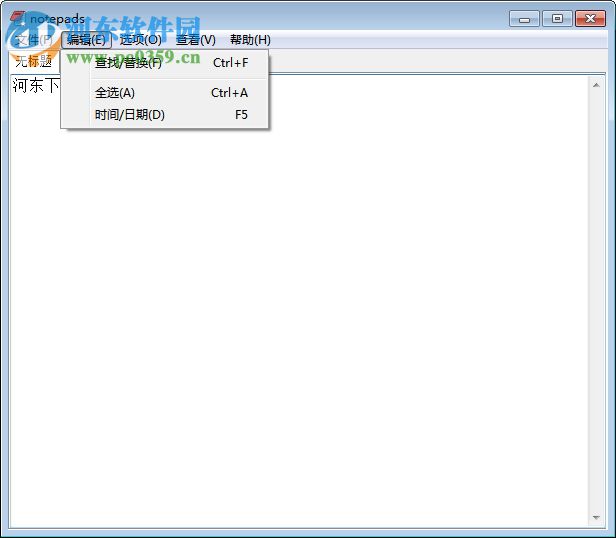Click the 河东下 text in the editor
The width and height of the screenshot is (616, 538).
click(36, 85)
